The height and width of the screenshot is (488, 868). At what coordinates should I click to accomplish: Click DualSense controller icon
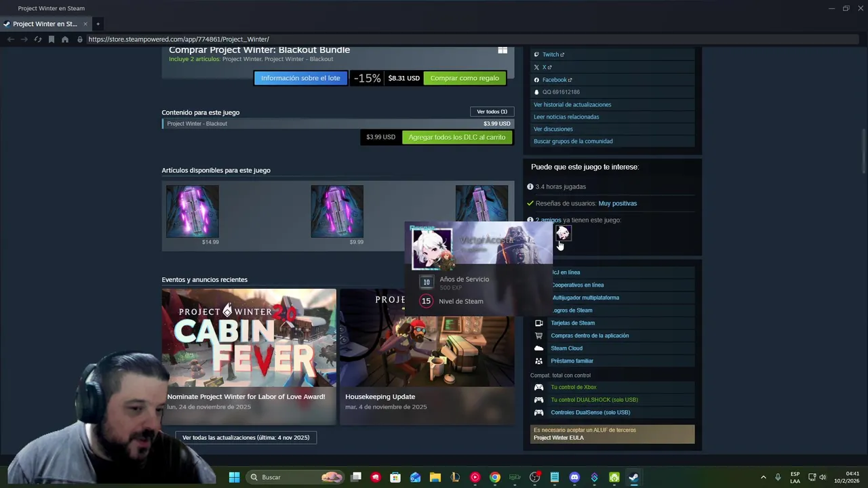click(538, 412)
